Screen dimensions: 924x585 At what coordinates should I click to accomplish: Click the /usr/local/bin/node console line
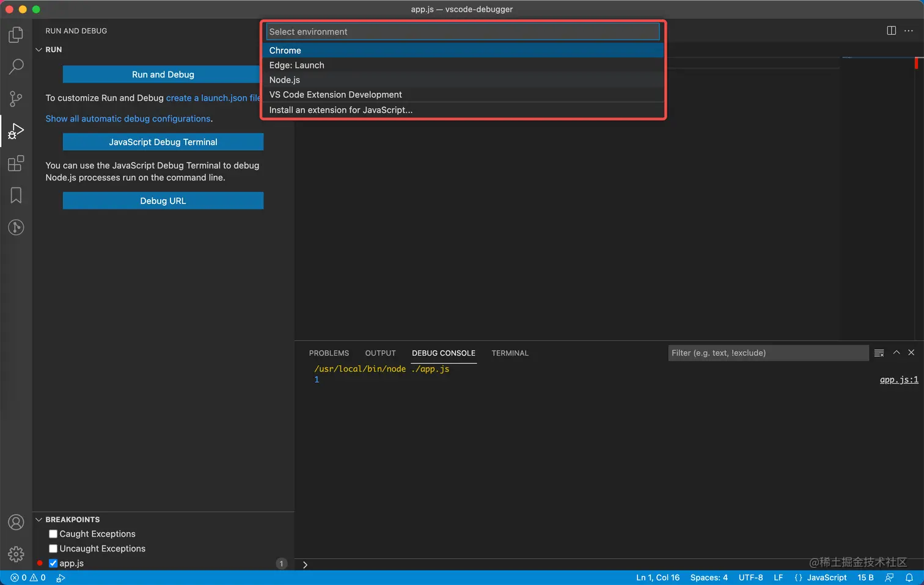point(381,369)
